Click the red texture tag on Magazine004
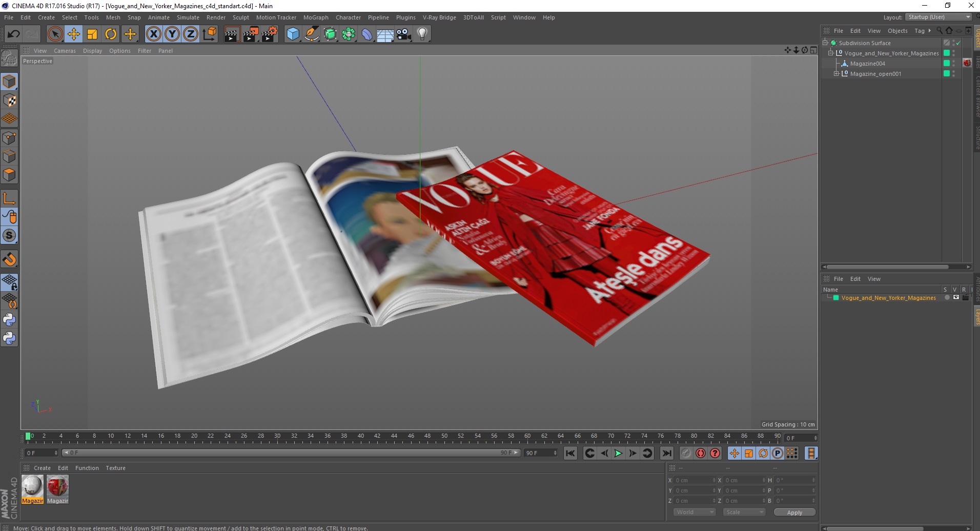Image resolution: width=980 pixels, height=531 pixels. 967,63
